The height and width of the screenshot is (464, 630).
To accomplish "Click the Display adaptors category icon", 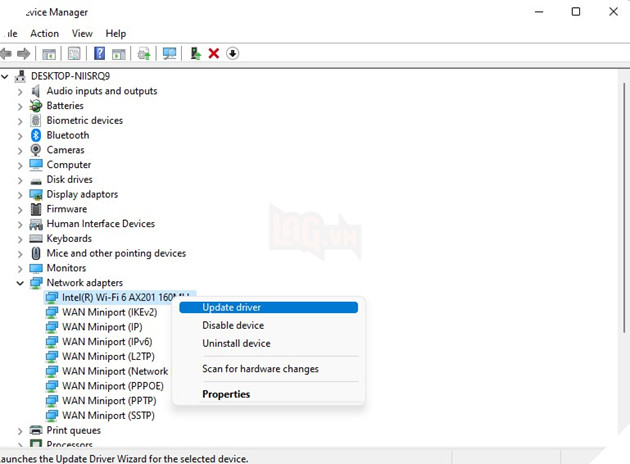I will (x=36, y=194).
